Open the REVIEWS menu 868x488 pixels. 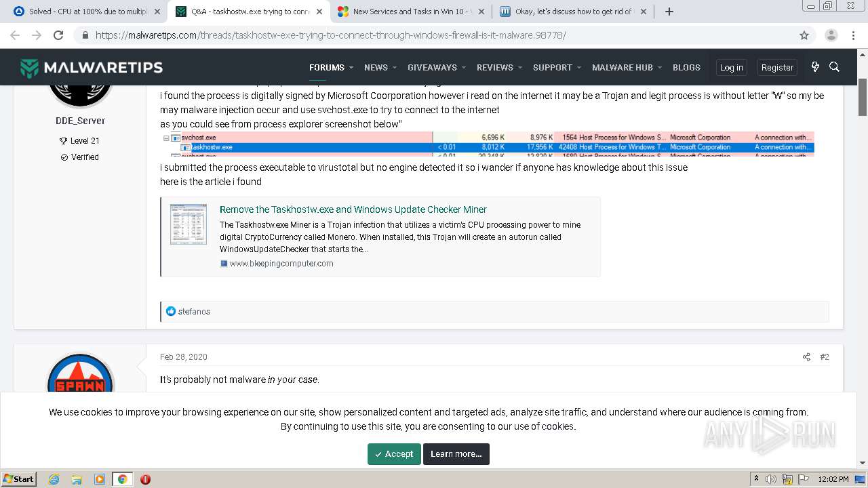click(495, 67)
